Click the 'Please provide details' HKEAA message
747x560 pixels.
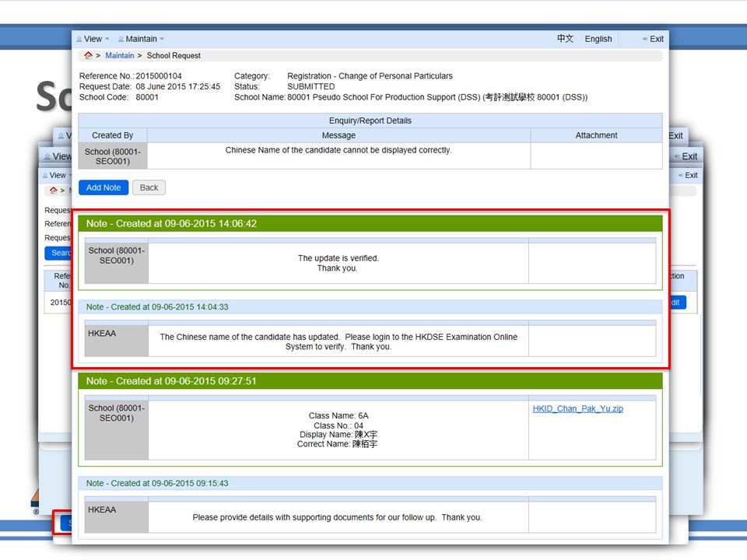337,517
